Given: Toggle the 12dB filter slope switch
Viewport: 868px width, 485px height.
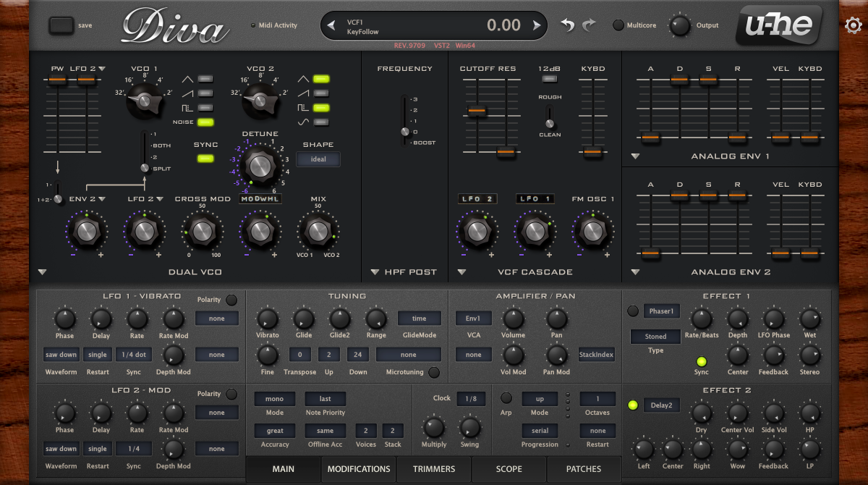Looking at the screenshot, I should point(549,79).
